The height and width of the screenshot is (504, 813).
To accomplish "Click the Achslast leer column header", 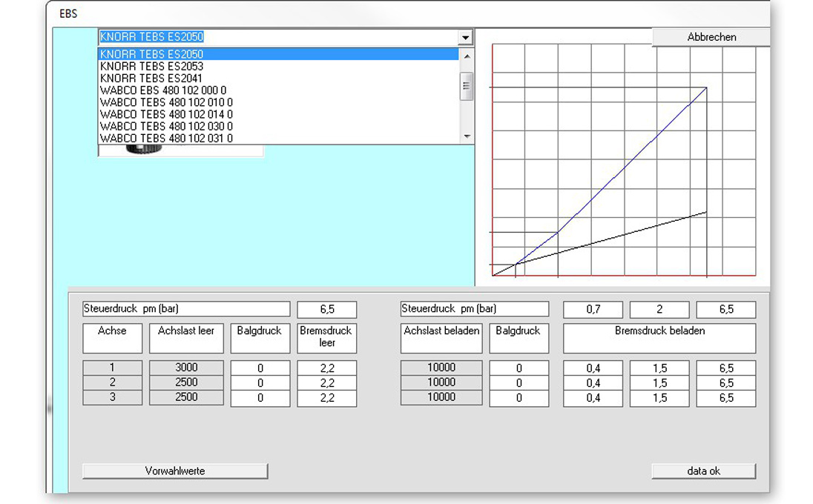I will coord(186,338).
